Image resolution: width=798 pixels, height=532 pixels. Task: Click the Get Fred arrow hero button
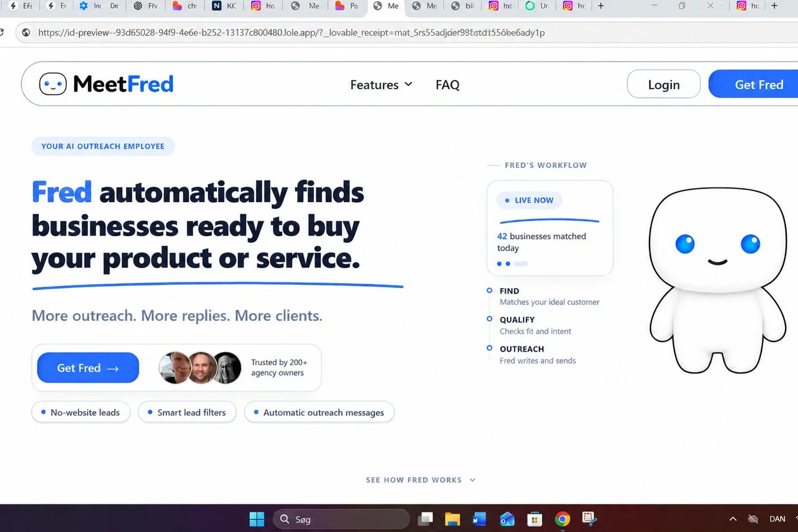click(88, 368)
